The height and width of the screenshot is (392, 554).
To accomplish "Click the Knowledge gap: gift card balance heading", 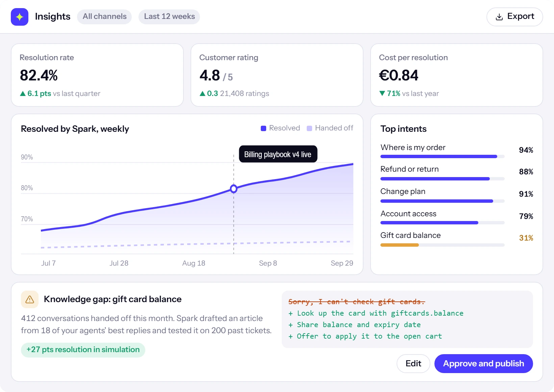I will pos(113,299).
